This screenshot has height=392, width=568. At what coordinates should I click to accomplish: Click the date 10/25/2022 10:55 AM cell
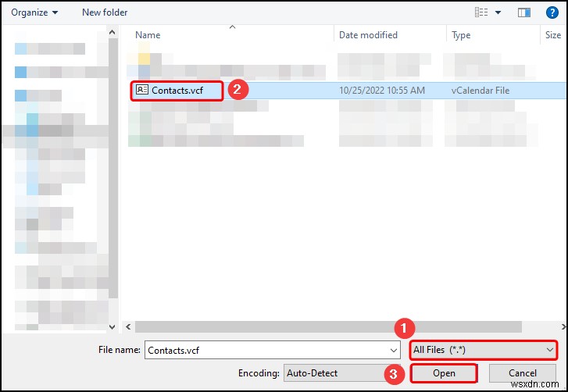click(382, 91)
